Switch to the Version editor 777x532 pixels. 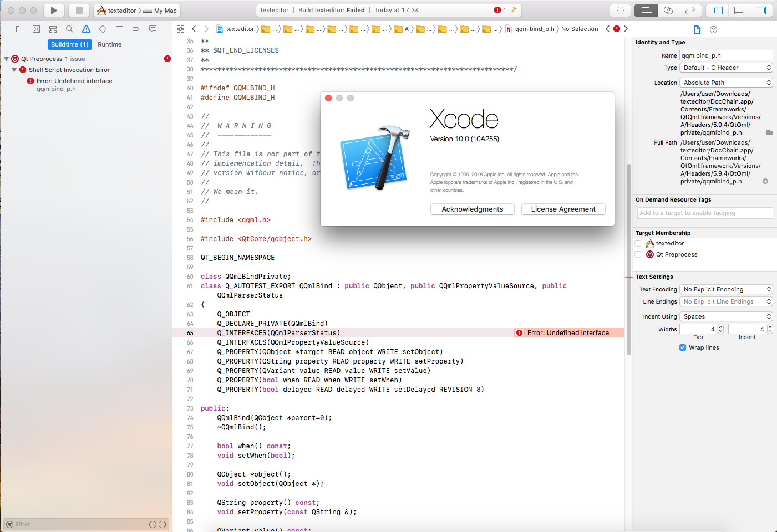pyautogui.click(x=690, y=10)
